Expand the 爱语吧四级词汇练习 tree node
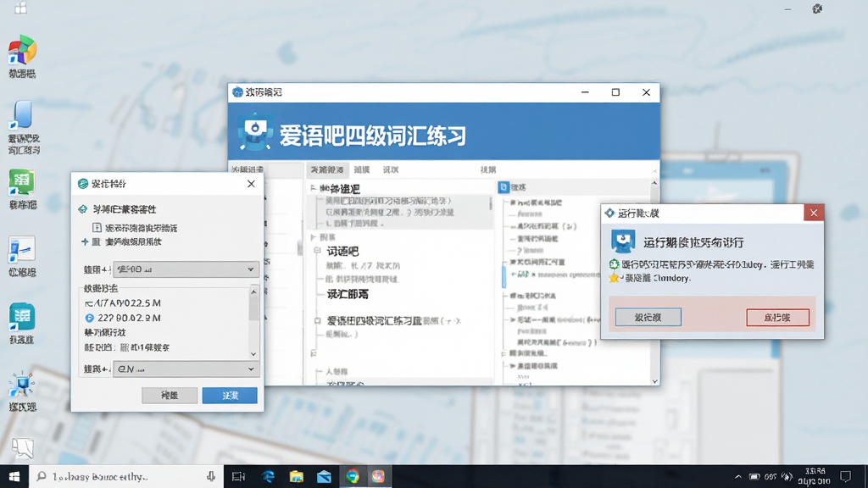868x488 pixels. (317, 320)
